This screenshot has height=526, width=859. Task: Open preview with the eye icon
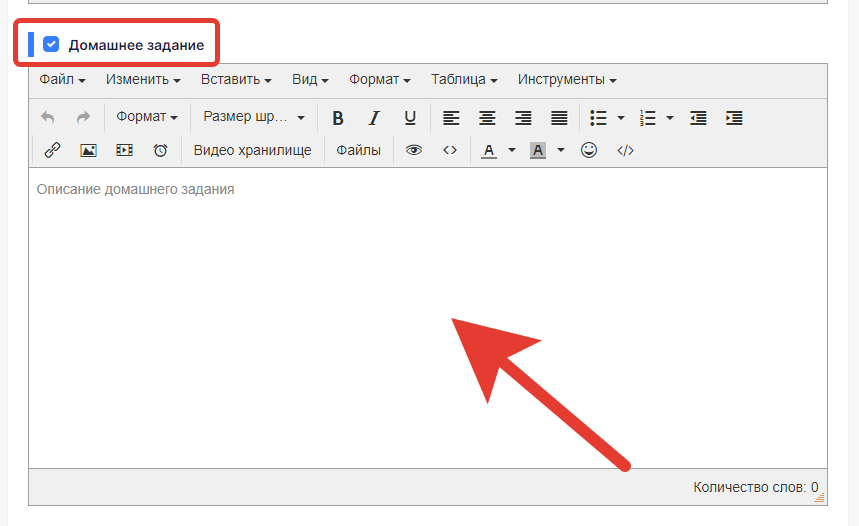pyautogui.click(x=414, y=150)
